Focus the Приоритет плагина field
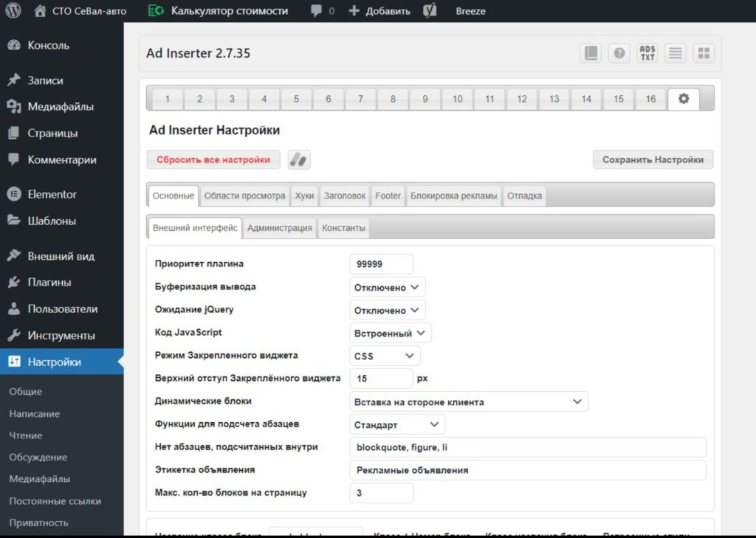 pos(382,264)
